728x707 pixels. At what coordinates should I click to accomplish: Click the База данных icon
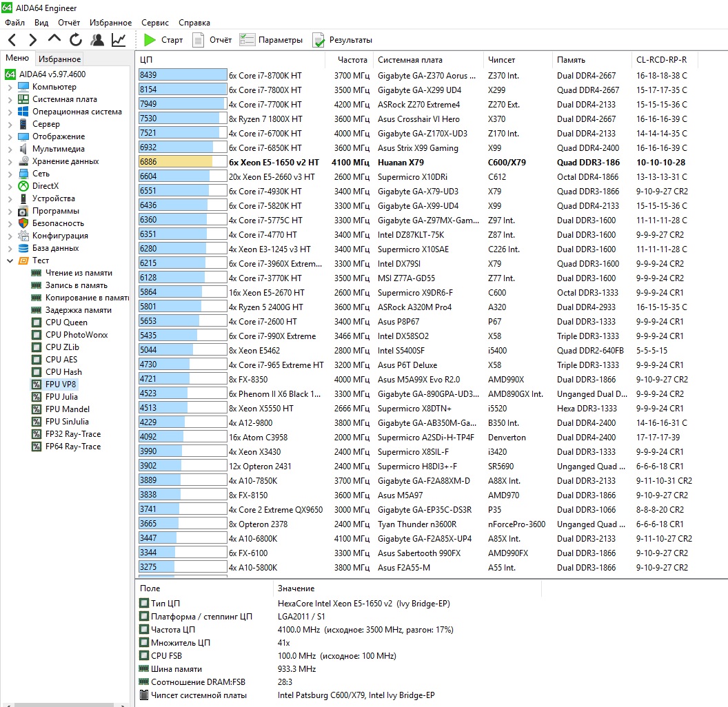[23, 248]
